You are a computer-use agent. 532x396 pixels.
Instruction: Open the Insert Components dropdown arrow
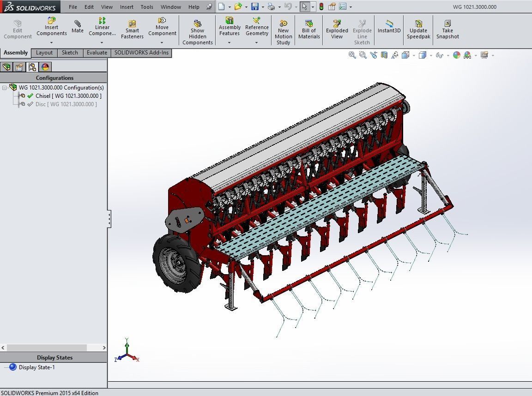pyautogui.click(x=52, y=43)
